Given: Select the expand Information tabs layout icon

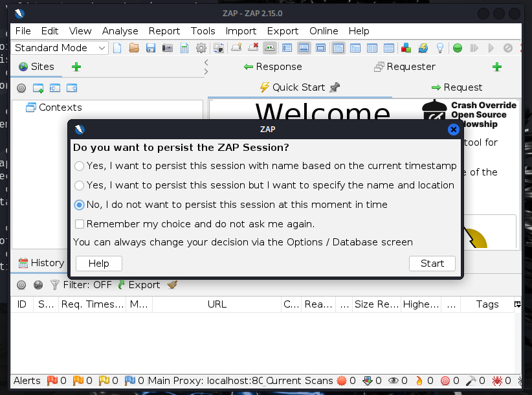Looking at the screenshot, I should point(304,48).
